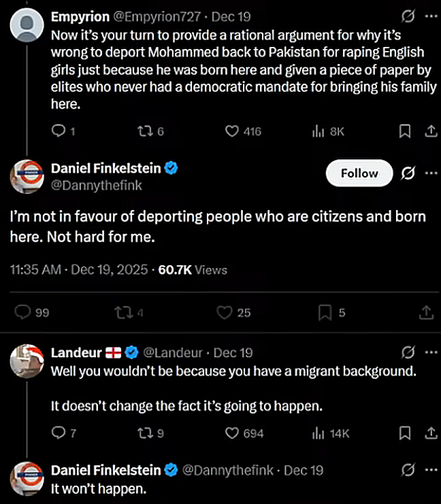View analytics on Empyrion's 8K views post

pyautogui.click(x=316, y=132)
